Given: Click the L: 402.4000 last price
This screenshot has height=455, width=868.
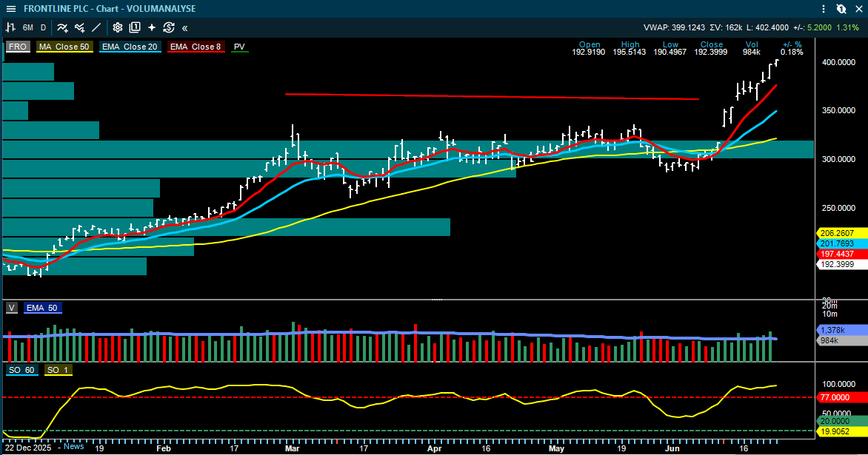Looking at the screenshot, I should pos(767,27).
